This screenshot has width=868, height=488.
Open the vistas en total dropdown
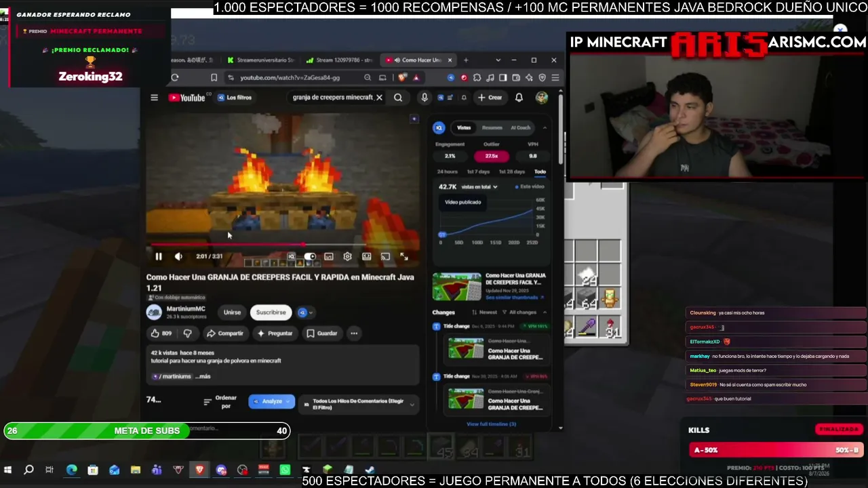point(479,186)
